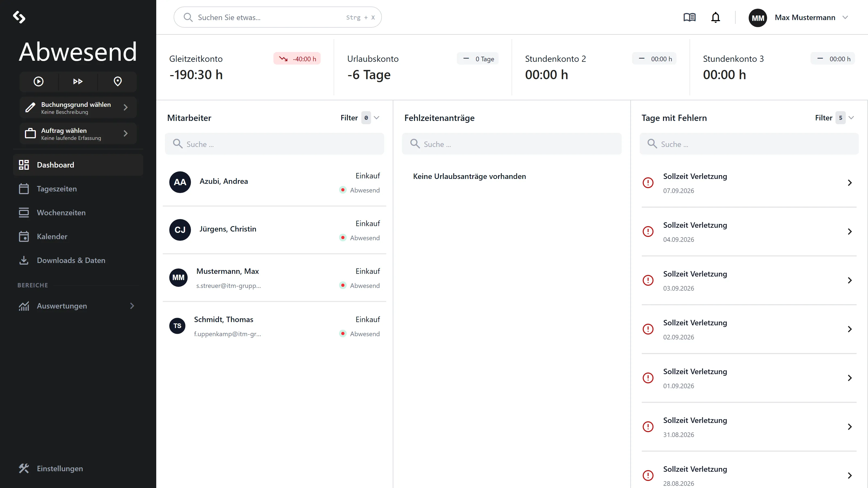Image resolution: width=868 pixels, height=488 pixels.
Task: Click the AA avatar icon
Action: [180, 182]
